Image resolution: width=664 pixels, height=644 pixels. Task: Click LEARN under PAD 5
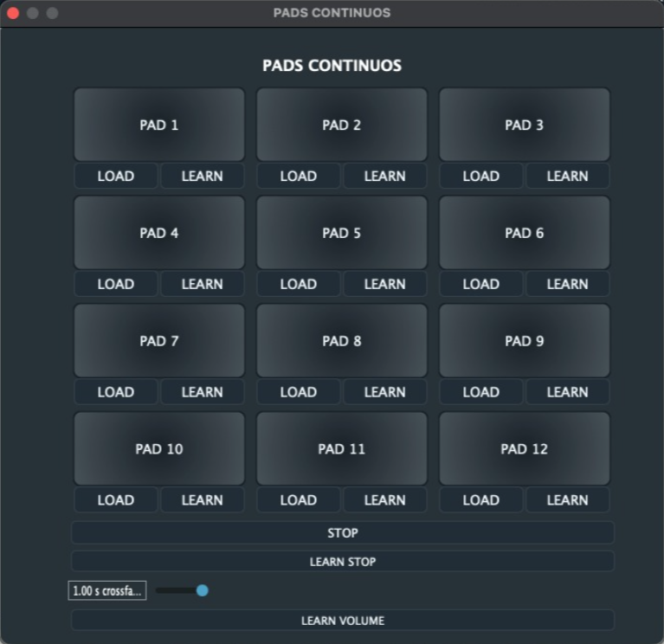click(x=385, y=284)
